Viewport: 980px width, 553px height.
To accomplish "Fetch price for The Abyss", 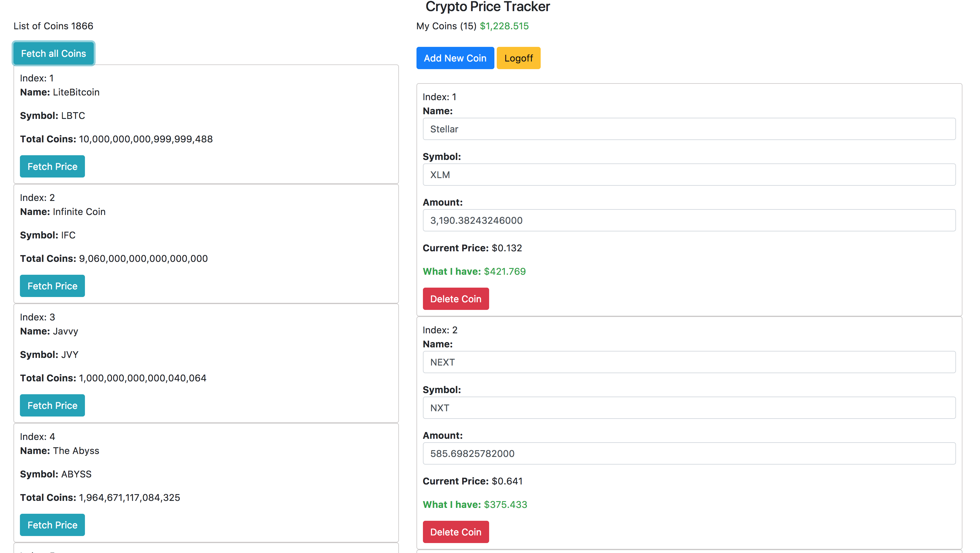I will click(x=52, y=525).
